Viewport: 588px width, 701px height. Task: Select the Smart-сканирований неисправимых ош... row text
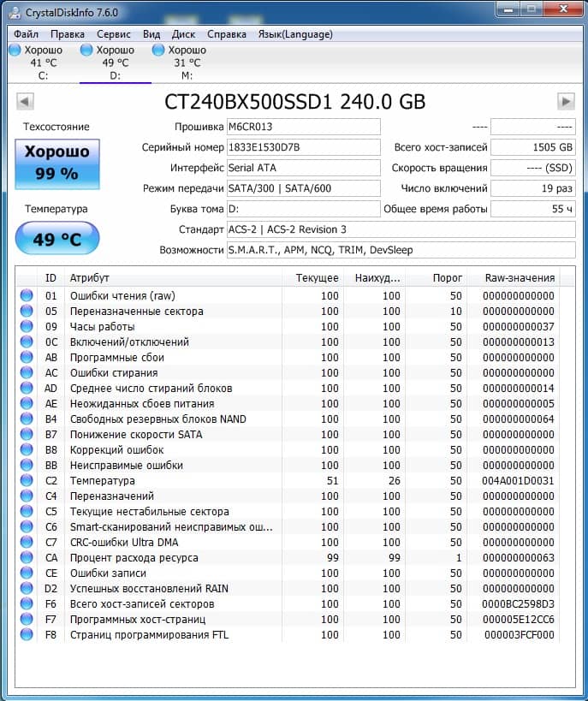point(171,526)
